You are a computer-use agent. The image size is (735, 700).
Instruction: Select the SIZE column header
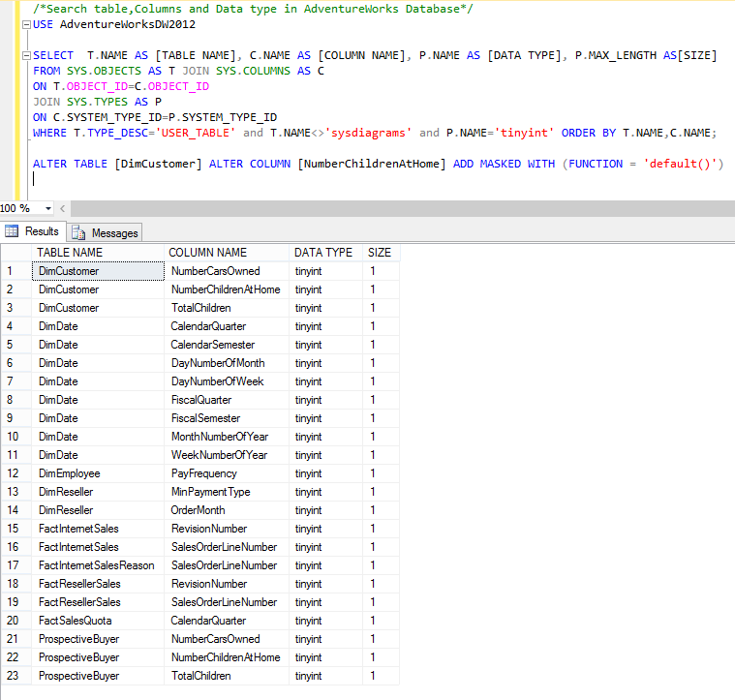tap(382, 253)
